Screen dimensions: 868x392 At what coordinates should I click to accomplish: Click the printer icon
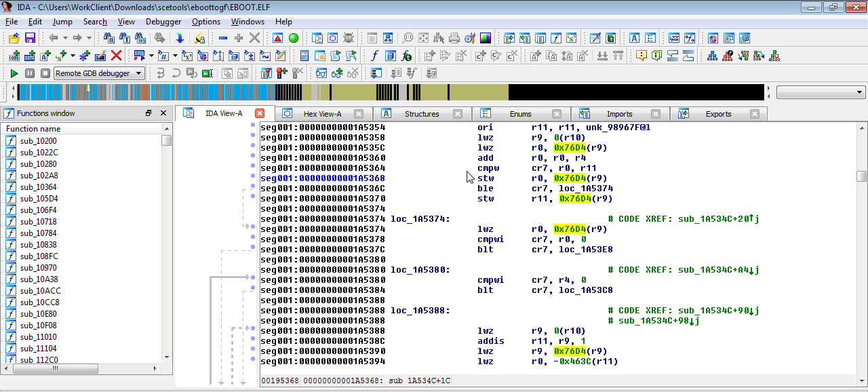(x=454, y=38)
